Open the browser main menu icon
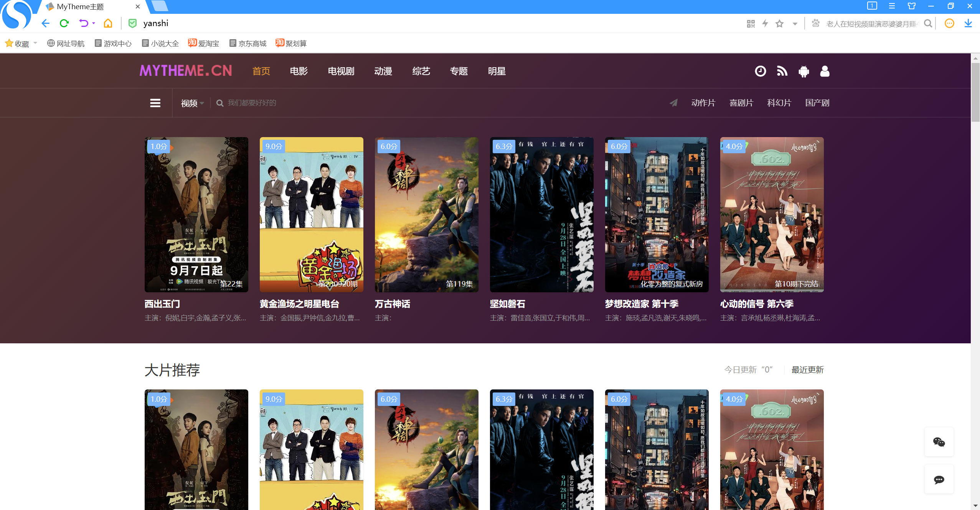This screenshot has height=510, width=980. coord(892,6)
